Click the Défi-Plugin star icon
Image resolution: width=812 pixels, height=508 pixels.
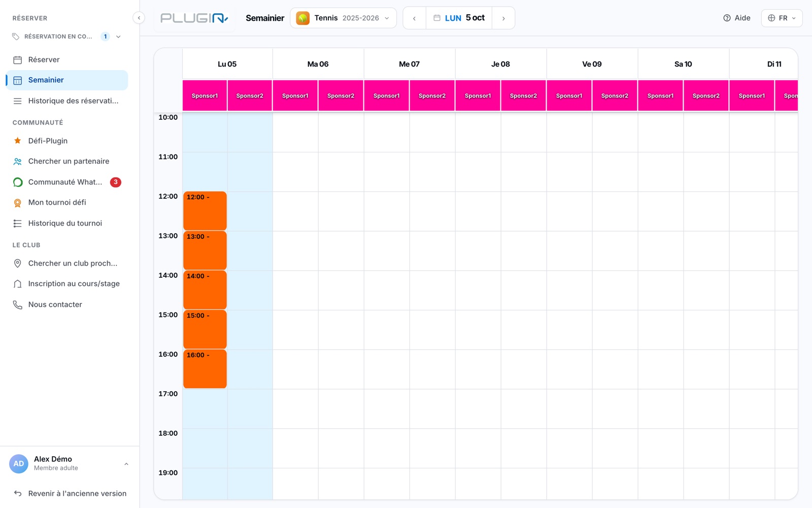(x=17, y=141)
